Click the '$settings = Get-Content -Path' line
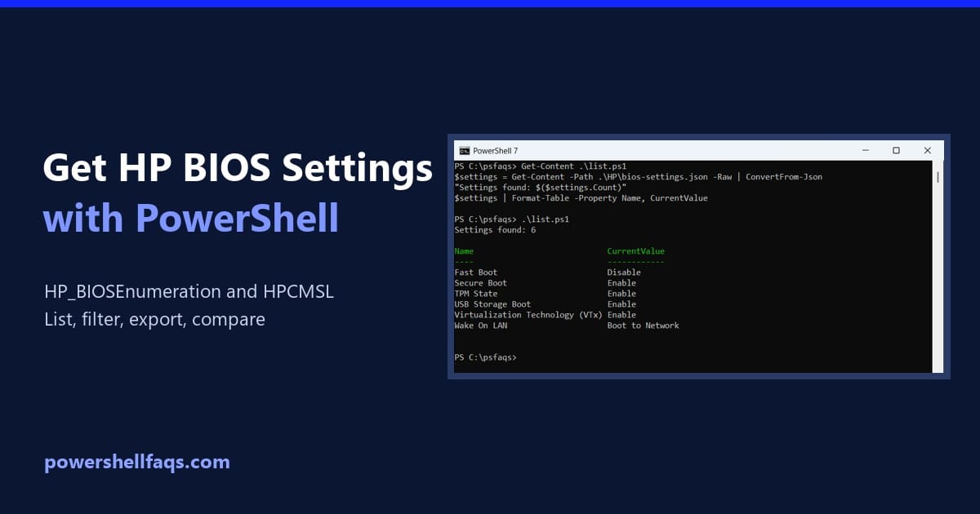Screen dimensions: 980x514 [x=639, y=177]
